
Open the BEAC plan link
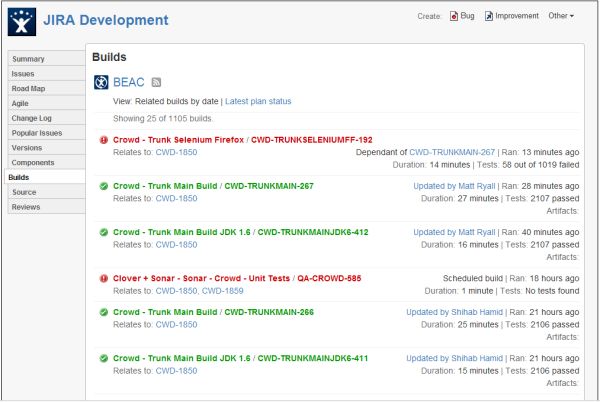129,82
